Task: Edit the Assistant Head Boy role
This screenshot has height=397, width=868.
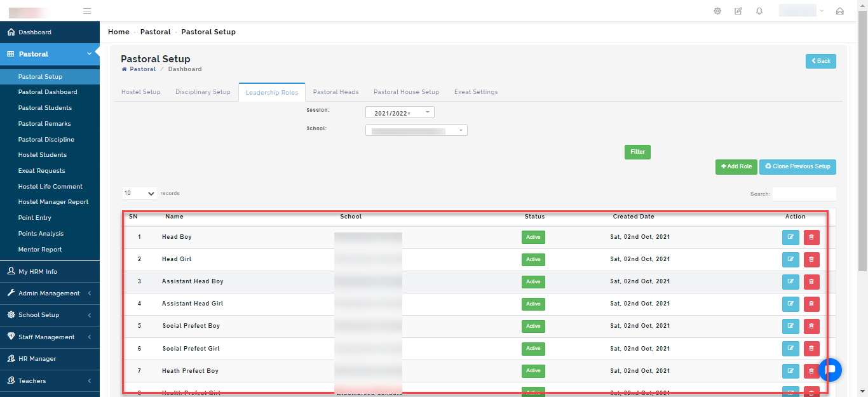Action: (x=790, y=281)
